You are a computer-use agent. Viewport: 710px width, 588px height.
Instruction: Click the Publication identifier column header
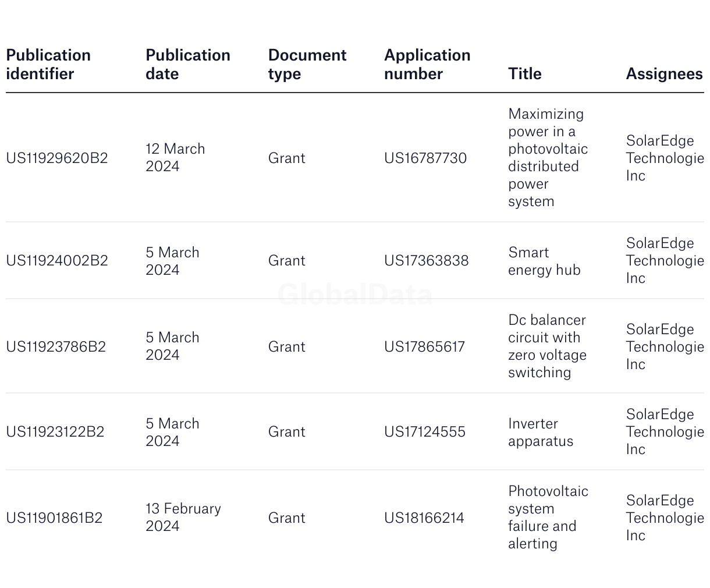[48, 65]
